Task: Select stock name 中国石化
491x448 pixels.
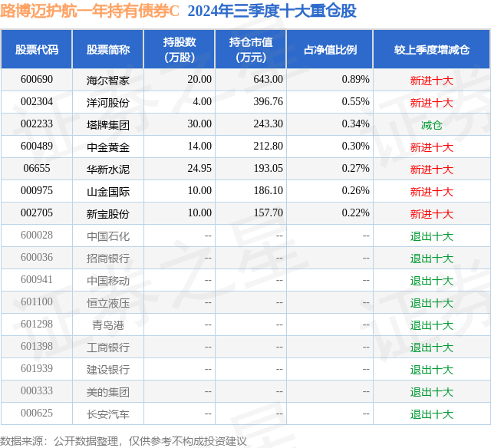Action: pos(108,236)
